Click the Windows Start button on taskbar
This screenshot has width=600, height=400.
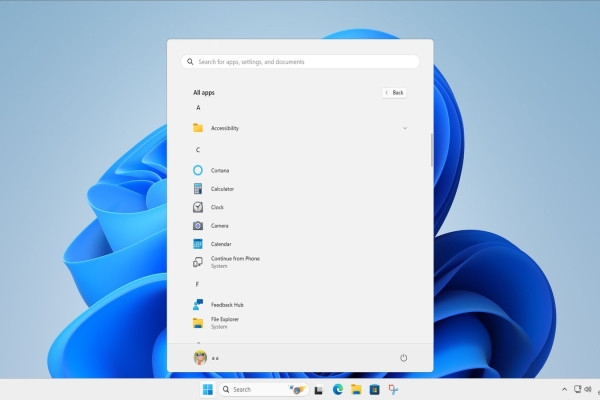point(208,390)
